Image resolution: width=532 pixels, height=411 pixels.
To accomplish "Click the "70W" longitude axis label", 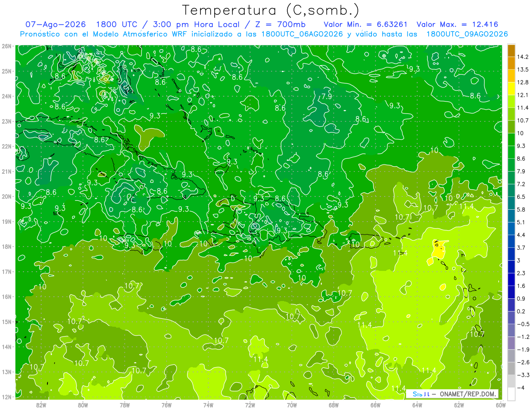I will click(292, 405).
